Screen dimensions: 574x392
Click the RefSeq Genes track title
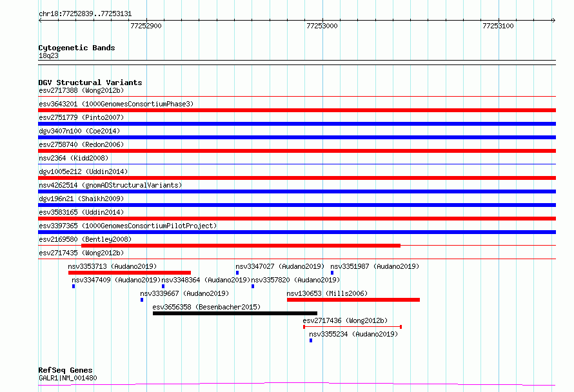65,371
